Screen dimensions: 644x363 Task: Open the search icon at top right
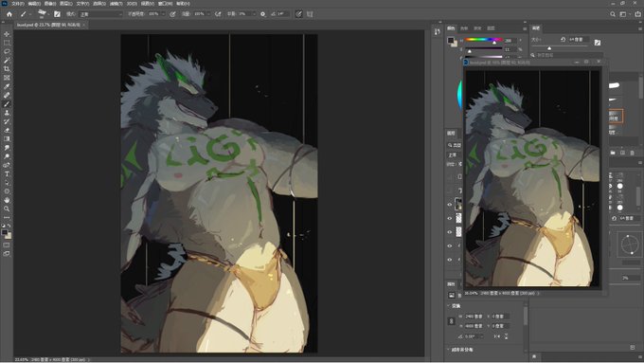[x=613, y=14]
